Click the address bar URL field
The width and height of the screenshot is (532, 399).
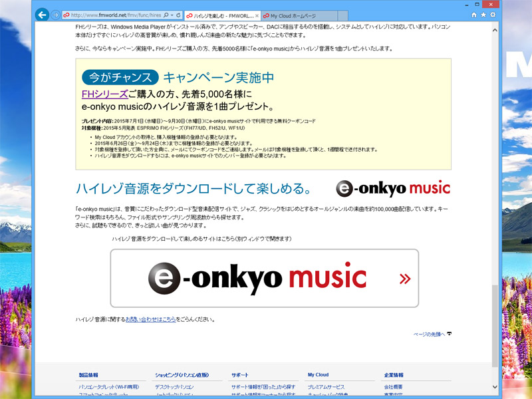tap(113, 15)
